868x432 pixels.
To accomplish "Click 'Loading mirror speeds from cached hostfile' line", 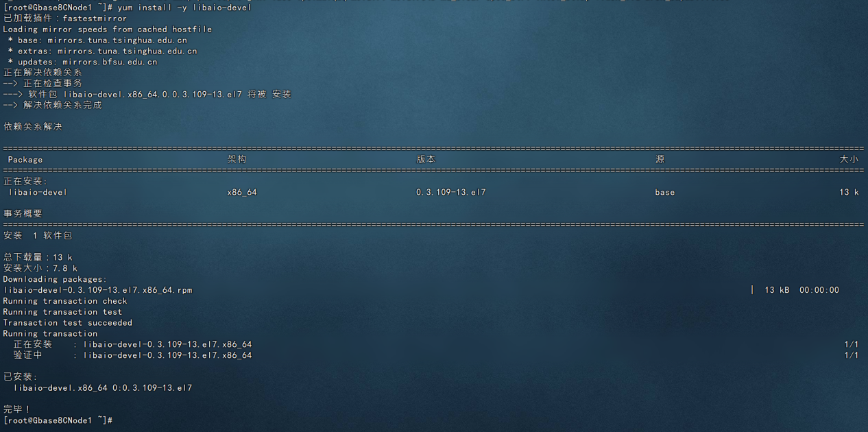I will tap(108, 29).
